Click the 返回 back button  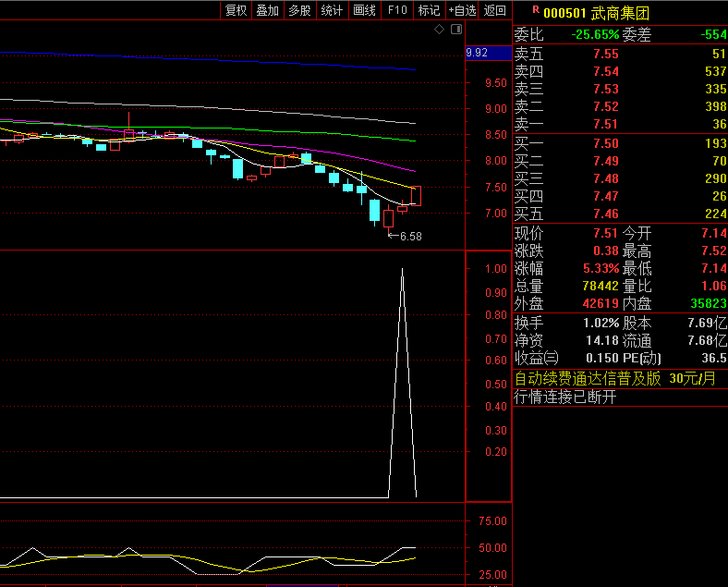[495, 10]
